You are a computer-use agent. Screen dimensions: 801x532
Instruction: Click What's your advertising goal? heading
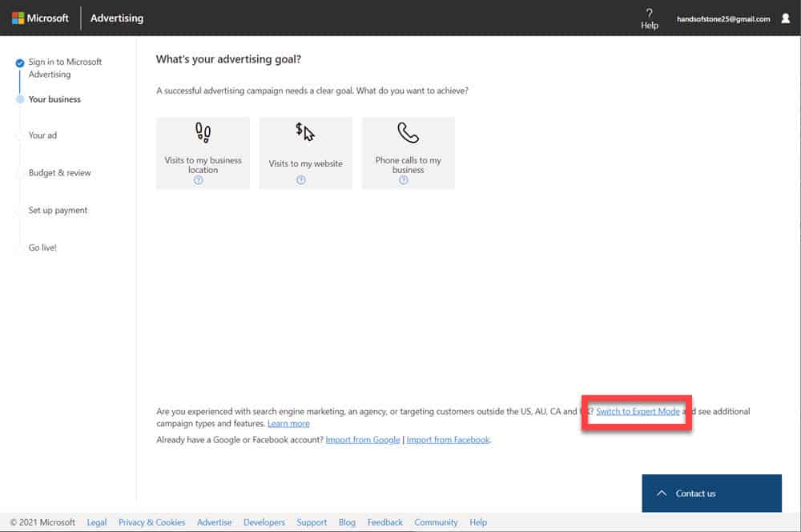tap(228, 59)
